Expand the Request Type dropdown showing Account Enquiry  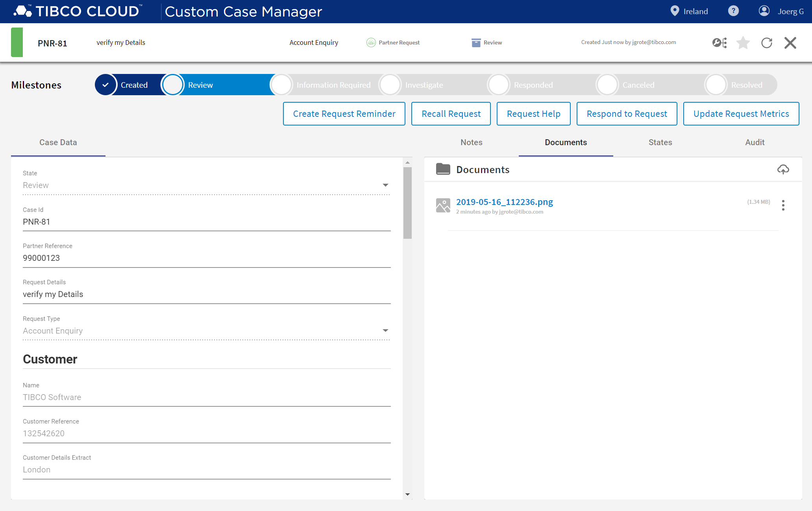tap(206, 331)
